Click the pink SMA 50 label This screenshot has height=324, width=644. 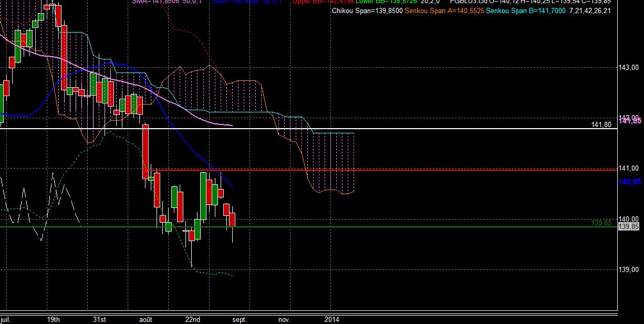167,2
